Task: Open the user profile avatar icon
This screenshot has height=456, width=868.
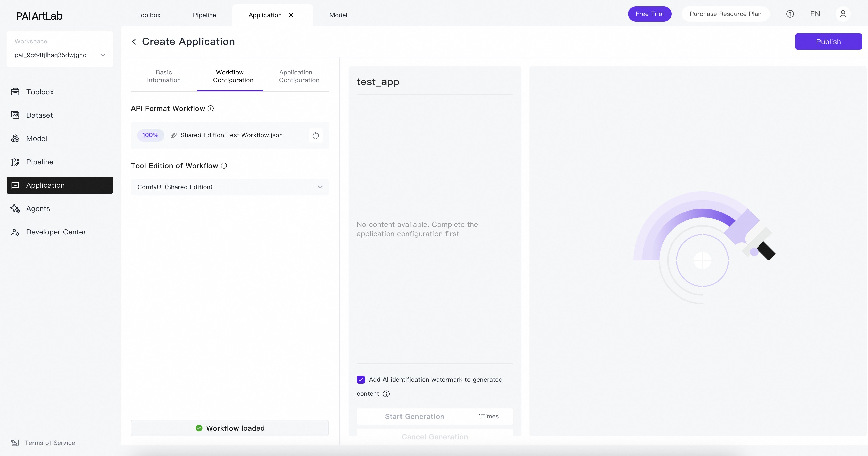Action: (x=843, y=14)
